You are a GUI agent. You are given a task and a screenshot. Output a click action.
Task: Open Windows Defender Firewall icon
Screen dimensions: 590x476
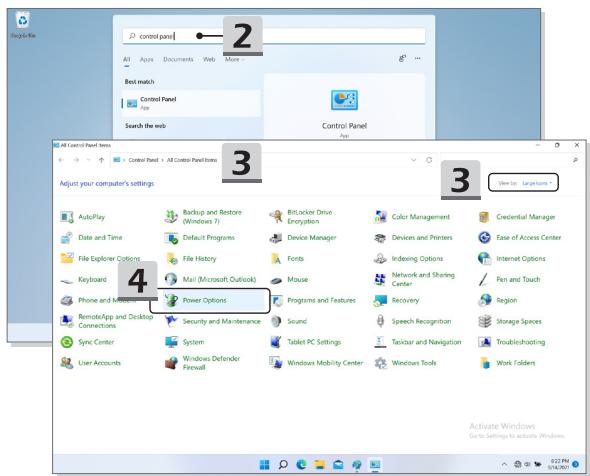171,363
